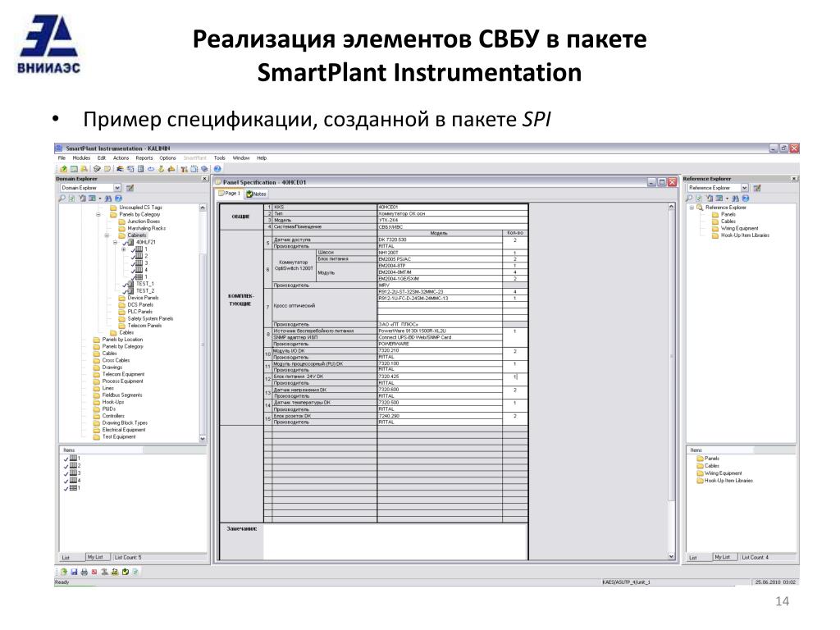Select the Cross Cables folder

click(x=112, y=361)
